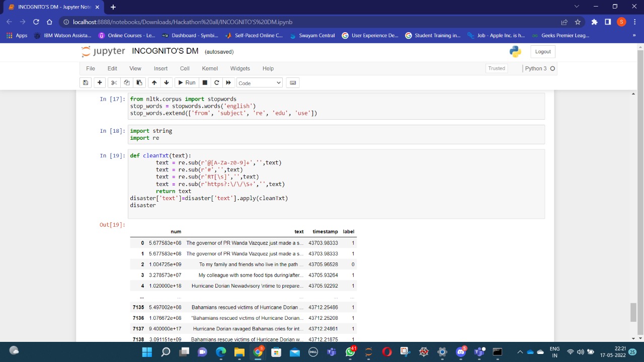Bookmark this page with star icon

[x=578, y=22]
